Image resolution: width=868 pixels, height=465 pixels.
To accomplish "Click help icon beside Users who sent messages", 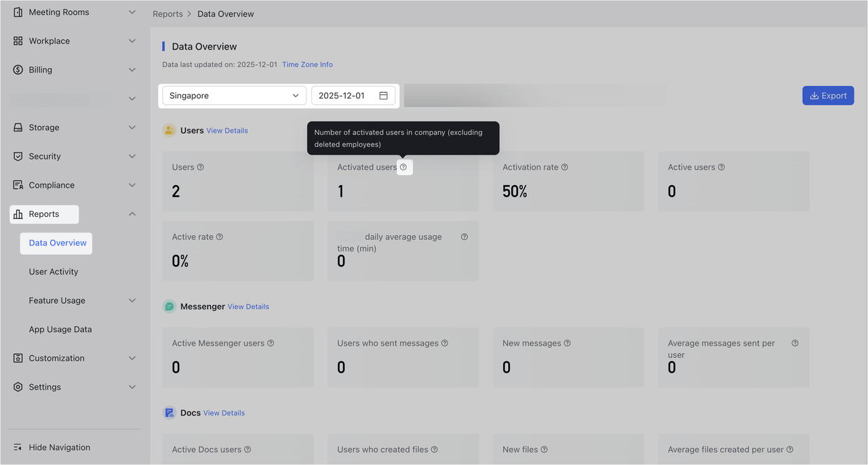I will (x=445, y=344).
